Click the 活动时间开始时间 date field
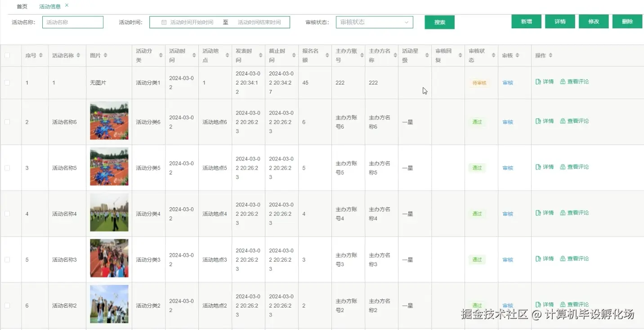Screen dimensions: 644x330 click(192, 22)
